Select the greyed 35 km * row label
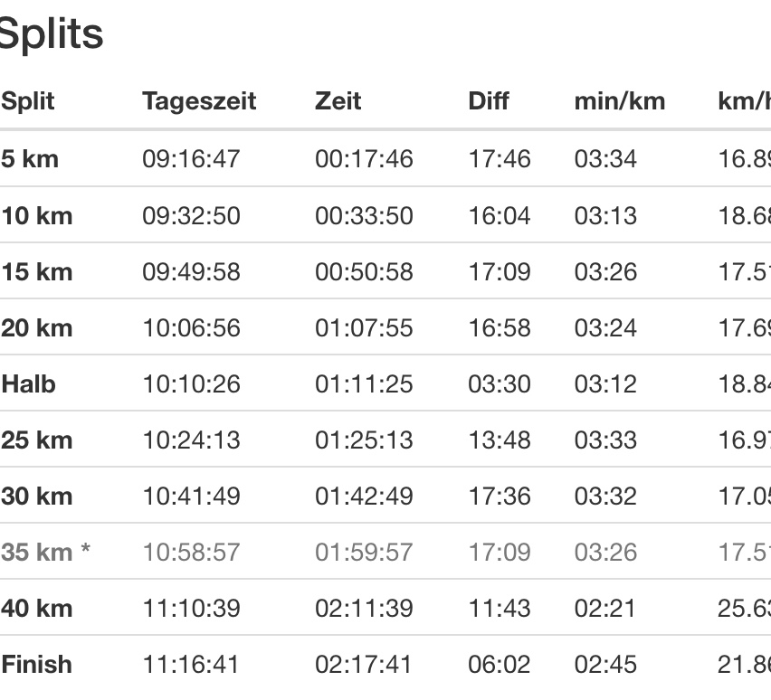The height and width of the screenshot is (700, 771). tap(45, 552)
